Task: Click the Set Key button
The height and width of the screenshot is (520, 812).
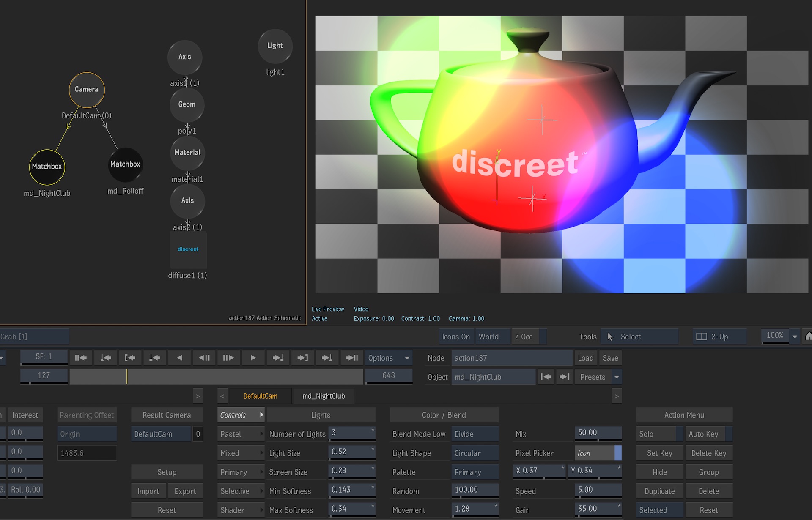Action: 660,453
